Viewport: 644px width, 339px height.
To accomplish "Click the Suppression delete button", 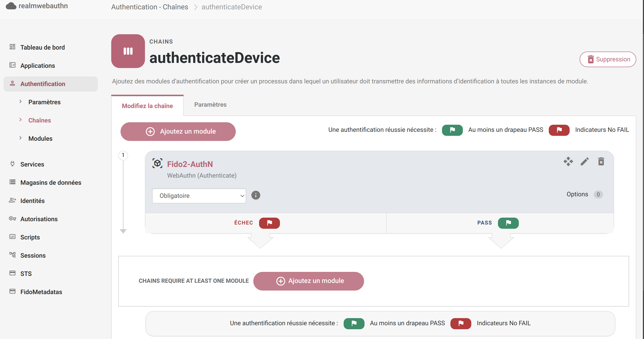I will (608, 59).
